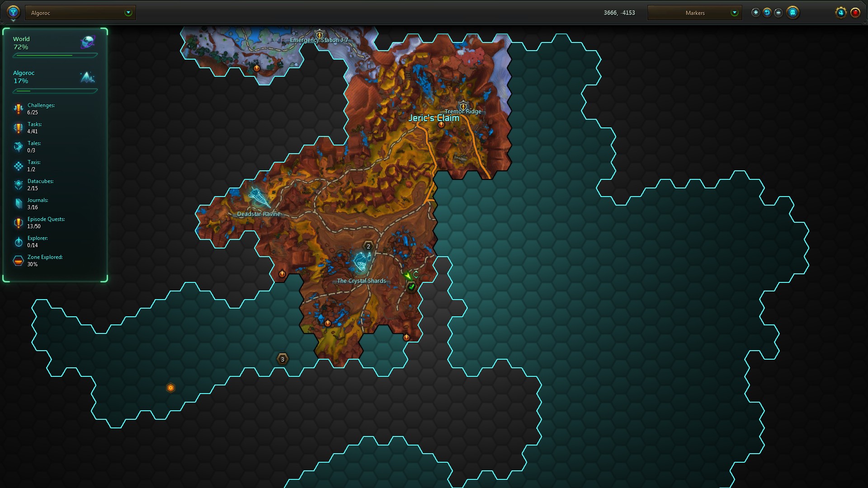The image size is (868, 488).
Task: Click the Deadstar Ravine map label
Action: (259, 214)
